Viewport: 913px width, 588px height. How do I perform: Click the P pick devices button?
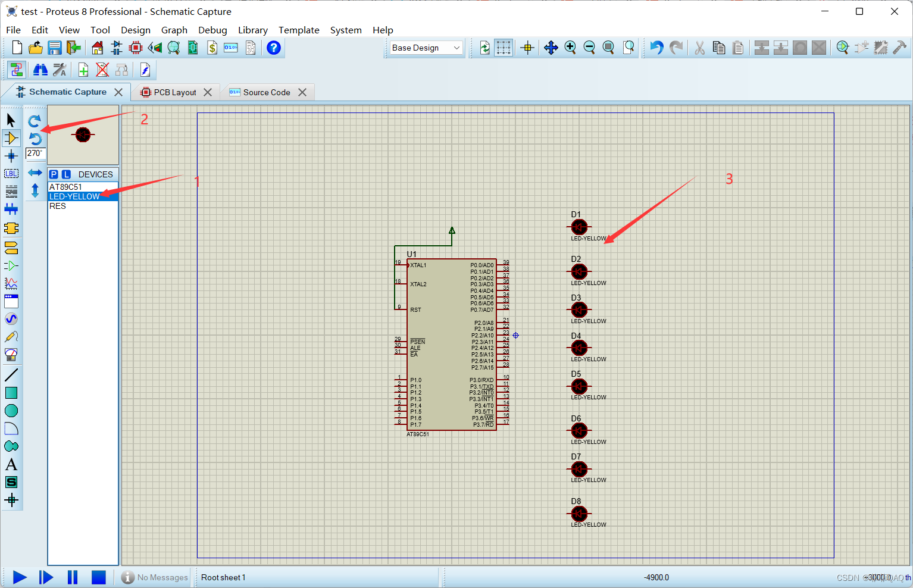coord(54,174)
